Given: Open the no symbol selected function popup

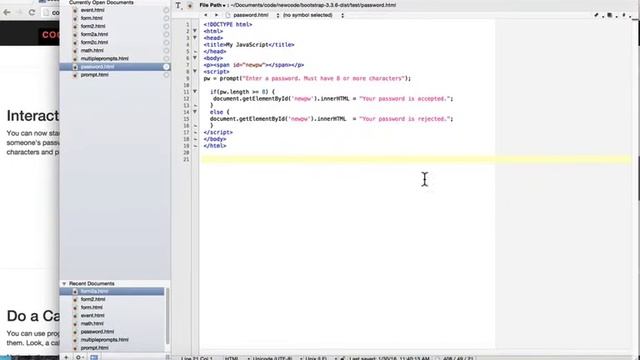Looking at the screenshot, I should 313,15.
